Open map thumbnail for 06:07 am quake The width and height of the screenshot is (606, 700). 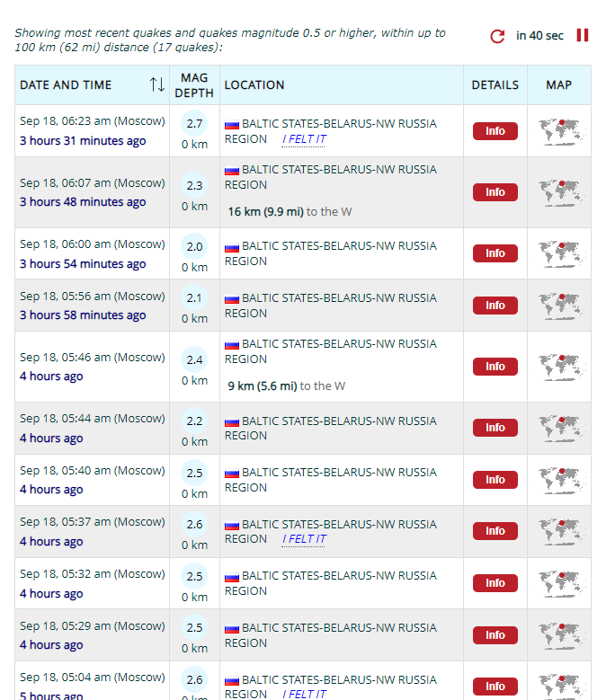tap(558, 192)
